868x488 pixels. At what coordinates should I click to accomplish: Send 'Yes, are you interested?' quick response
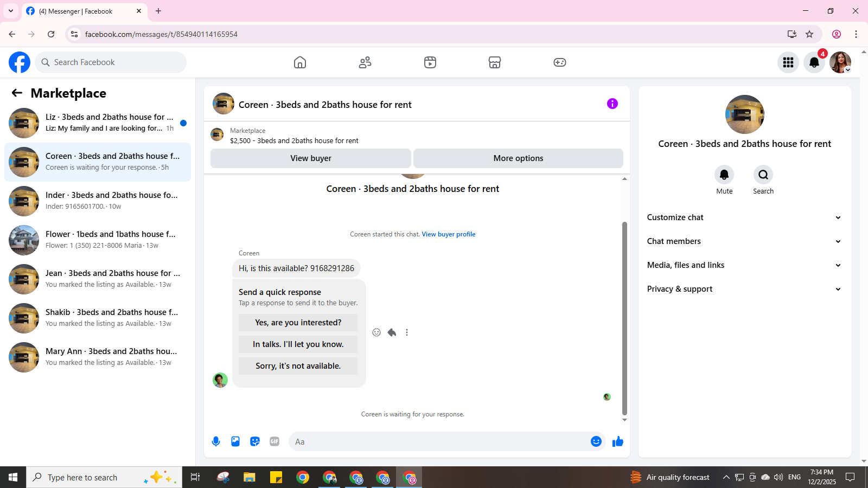click(298, 323)
